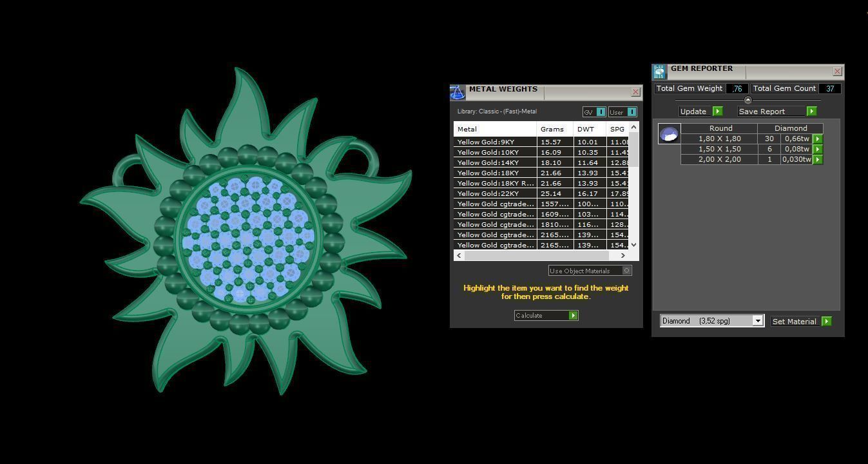Collapse Gem Reporter header with arrow handle
The width and height of the screenshot is (868, 464).
[747, 100]
